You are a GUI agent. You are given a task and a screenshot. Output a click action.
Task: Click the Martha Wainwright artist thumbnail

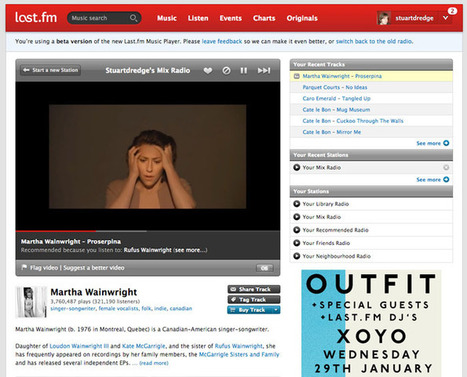point(31,302)
